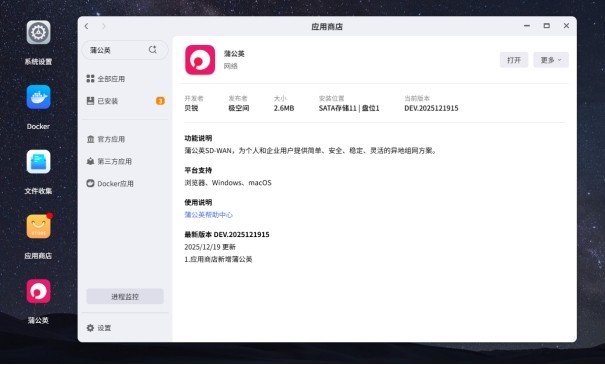Click the 平台支持 heading
Screen dimensions: 605x365
pos(198,170)
